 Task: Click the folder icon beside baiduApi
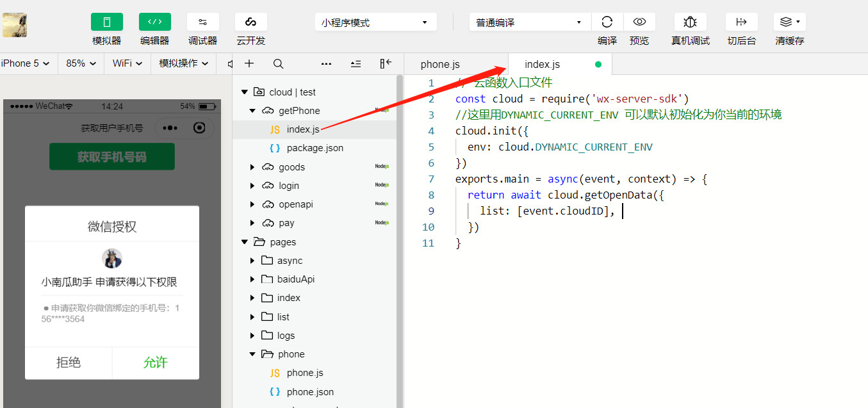click(x=267, y=279)
